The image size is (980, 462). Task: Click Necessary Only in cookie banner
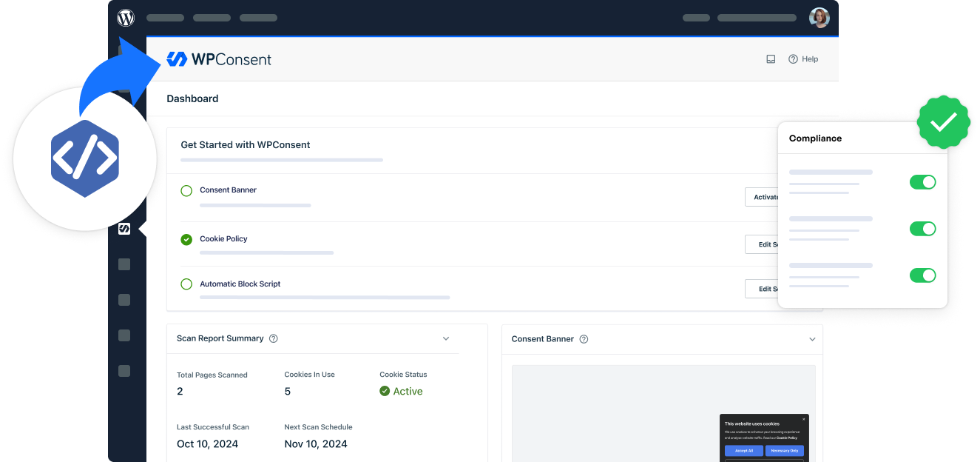tap(785, 450)
